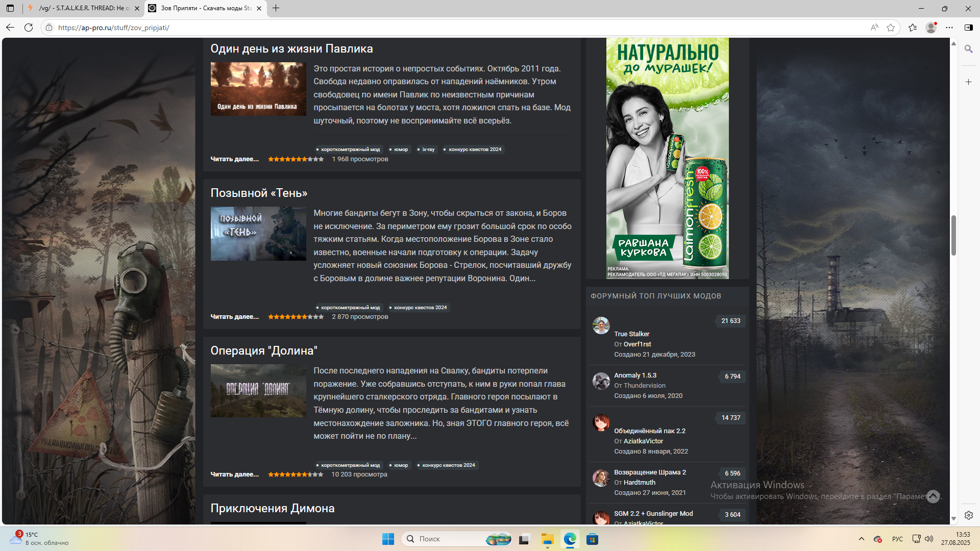Screen dimensions: 980x551
Task: Open the Microsoft Store taskbar icon
Action: [x=592, y=539]
